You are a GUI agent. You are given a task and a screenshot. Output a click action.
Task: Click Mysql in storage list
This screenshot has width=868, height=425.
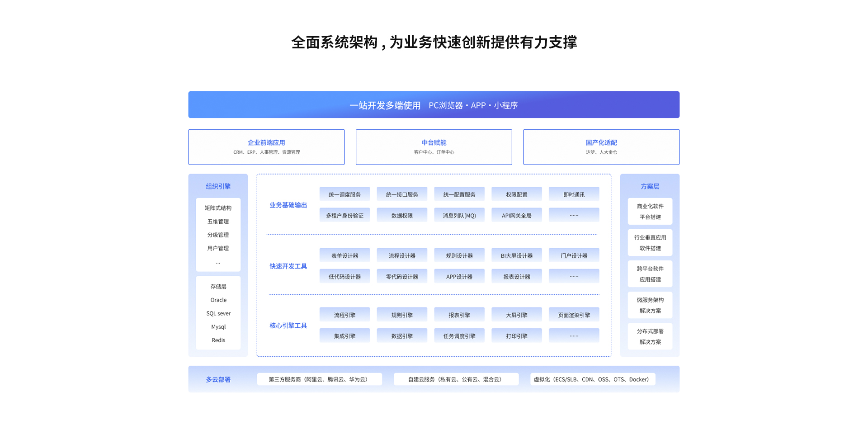point(218,326)
